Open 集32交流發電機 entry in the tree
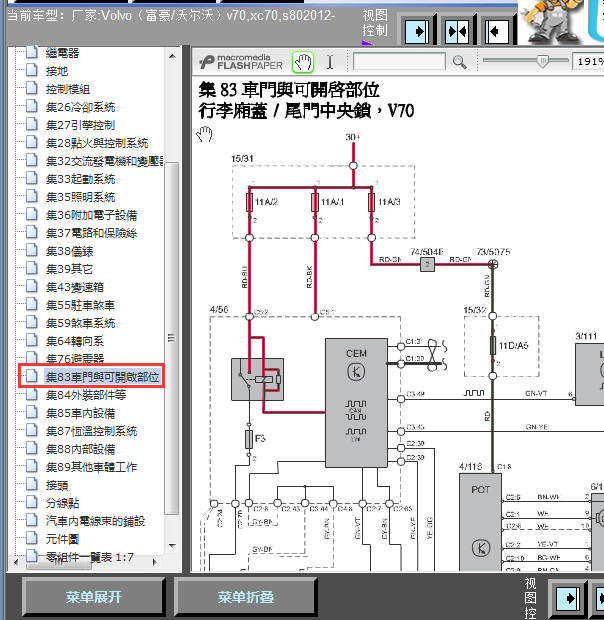 (x=104, y=161)
